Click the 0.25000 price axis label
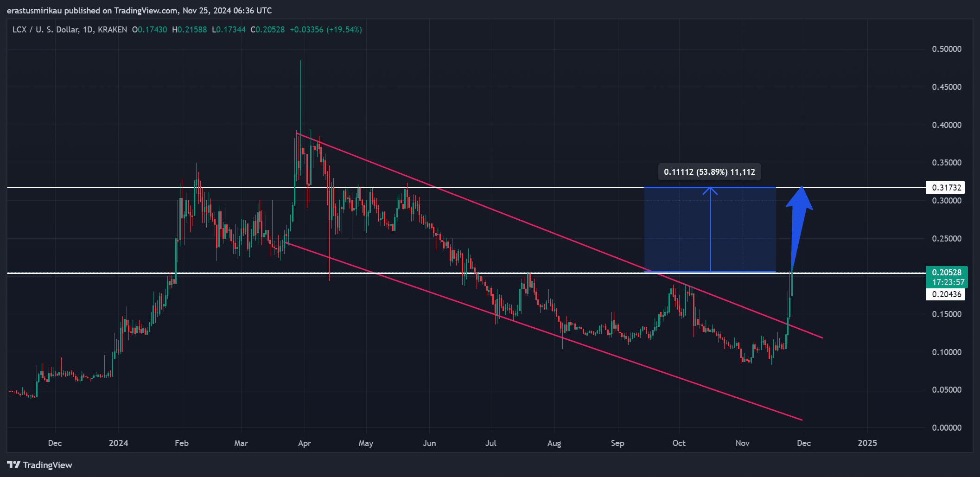The height and width of the screenshot is (477, 980). 947,239
